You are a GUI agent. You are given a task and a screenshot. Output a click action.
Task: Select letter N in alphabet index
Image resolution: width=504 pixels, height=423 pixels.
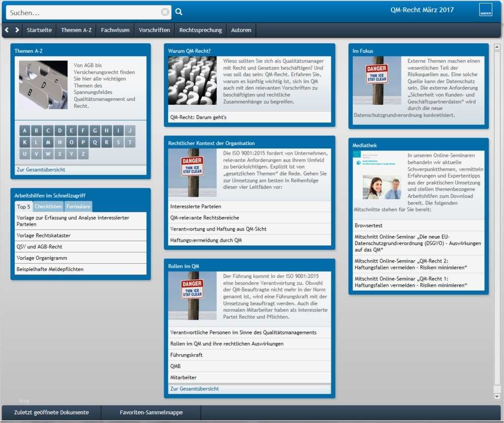pos(60,142)
